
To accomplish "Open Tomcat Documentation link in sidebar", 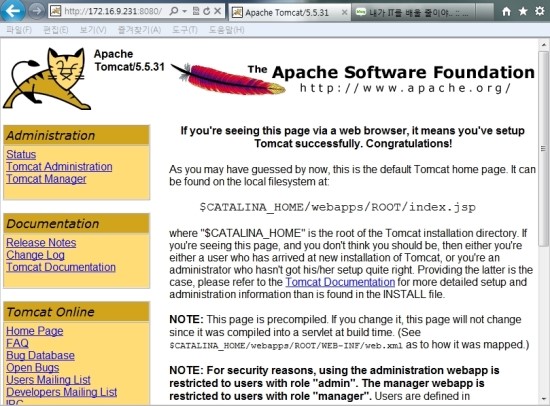I will pyautogui.click(x=61, y=267).
